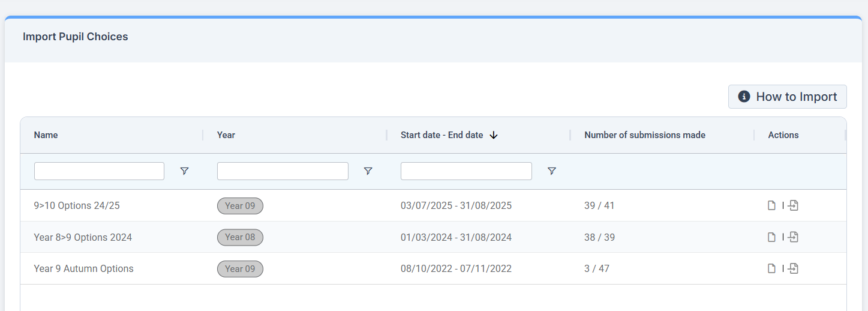The image size is (868, 311).
Task: Focus the Name filter text box
Action: [99, 171]
